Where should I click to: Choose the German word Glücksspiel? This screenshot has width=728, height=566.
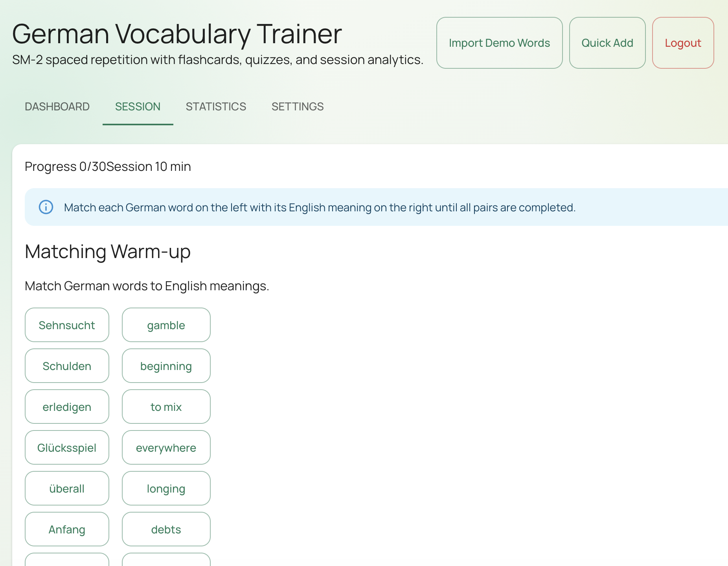point(67,447)
